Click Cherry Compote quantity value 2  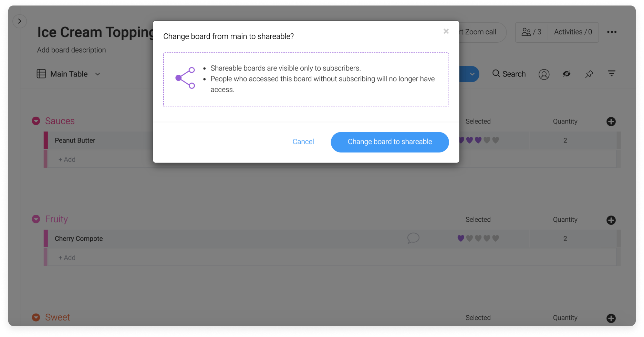tap(565, 239)
